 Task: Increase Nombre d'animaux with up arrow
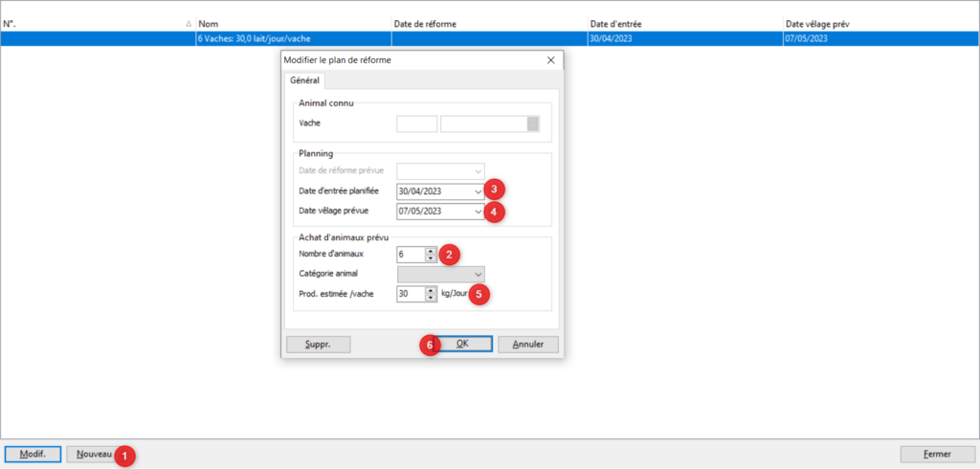point(431,251)
